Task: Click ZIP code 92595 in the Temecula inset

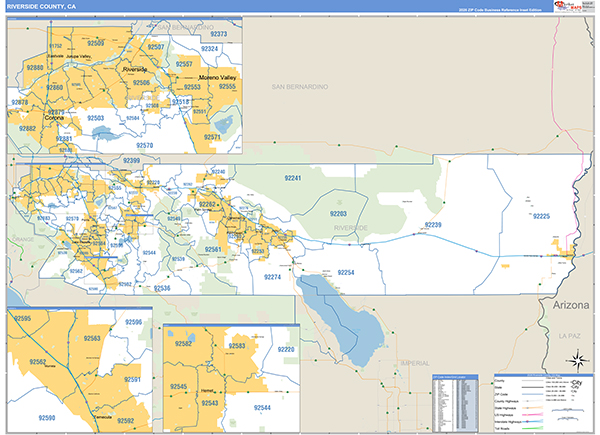Action: (23, 318)
